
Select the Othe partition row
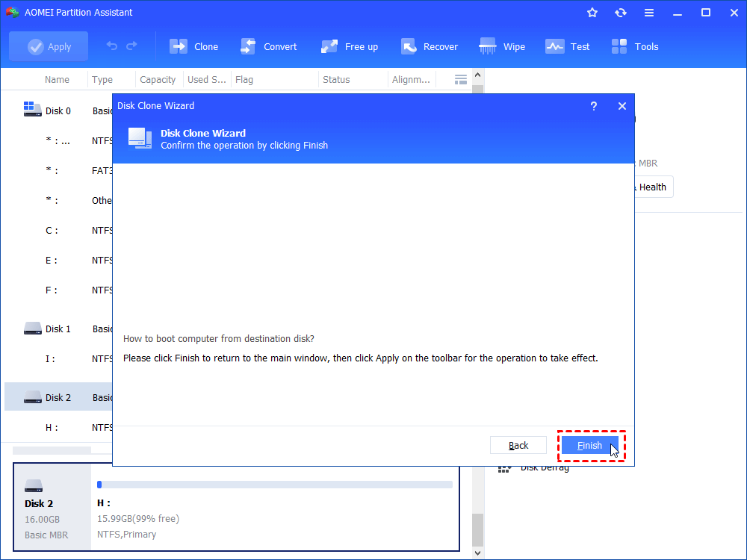pyautogui.click(x=58, y=200)
